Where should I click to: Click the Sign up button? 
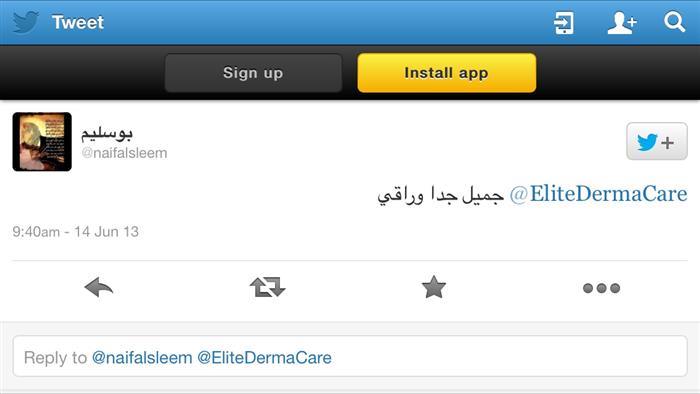(x=253, y=73)
